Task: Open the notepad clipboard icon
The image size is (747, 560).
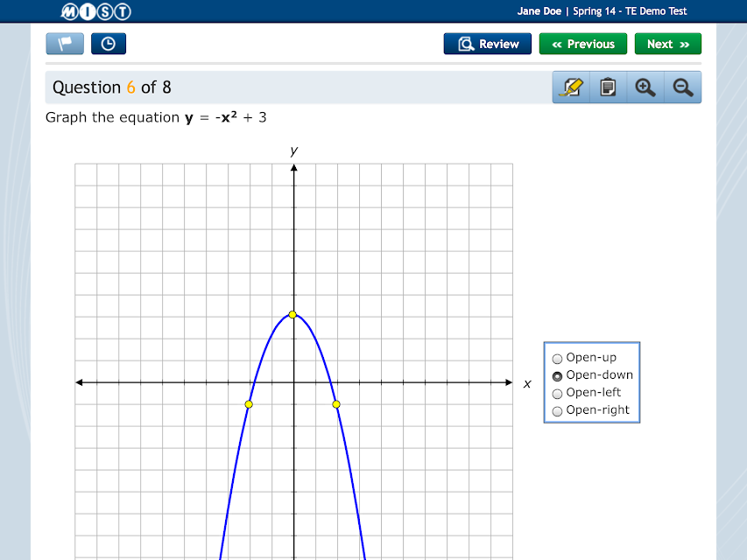Action: coord(609,87)
